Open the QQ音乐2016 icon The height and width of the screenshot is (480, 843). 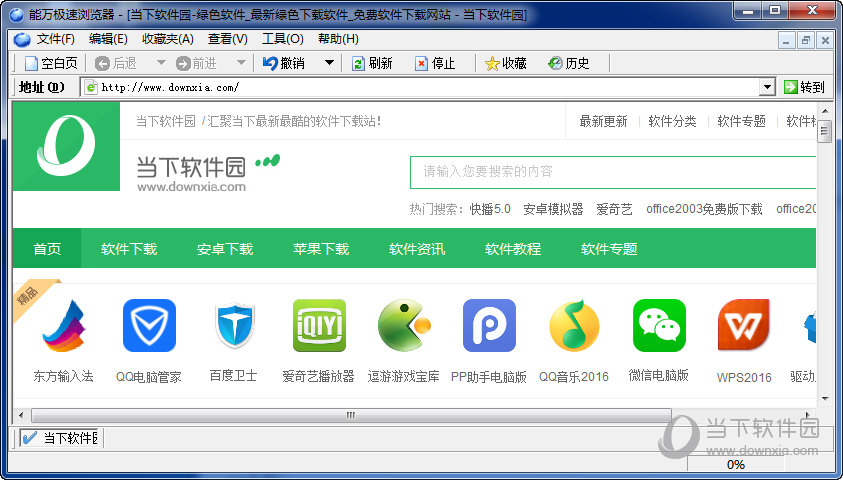click(x=574, y=326)
